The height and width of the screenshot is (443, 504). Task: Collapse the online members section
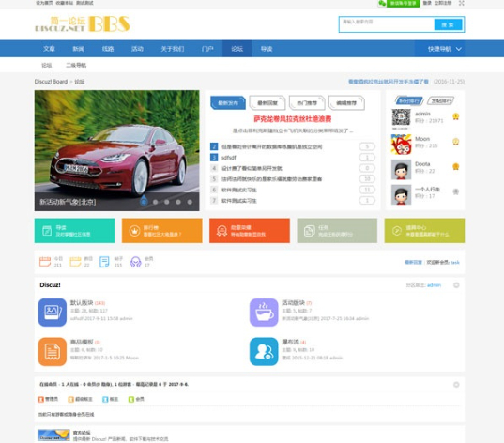456,385
